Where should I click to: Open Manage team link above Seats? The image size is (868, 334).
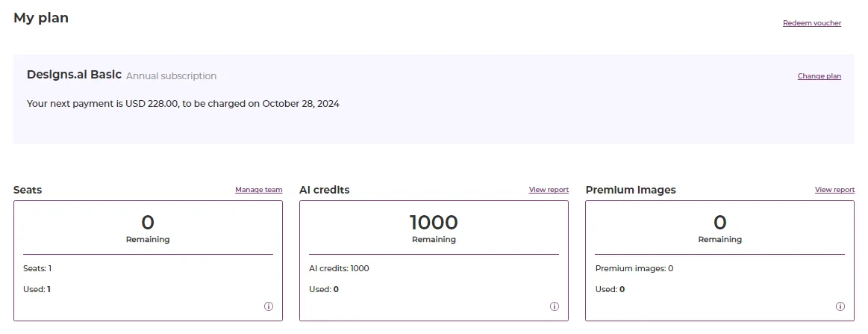[258, 190]
